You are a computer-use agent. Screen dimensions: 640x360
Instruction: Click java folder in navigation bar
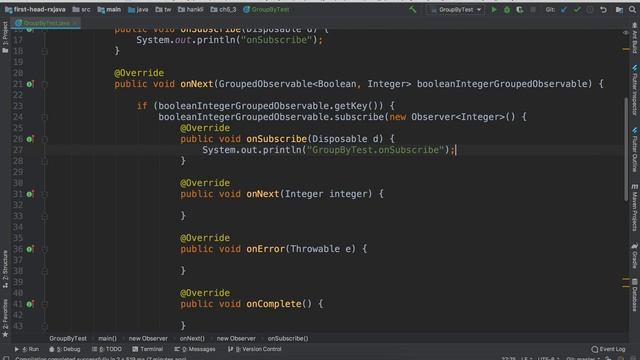coord(138,9)
